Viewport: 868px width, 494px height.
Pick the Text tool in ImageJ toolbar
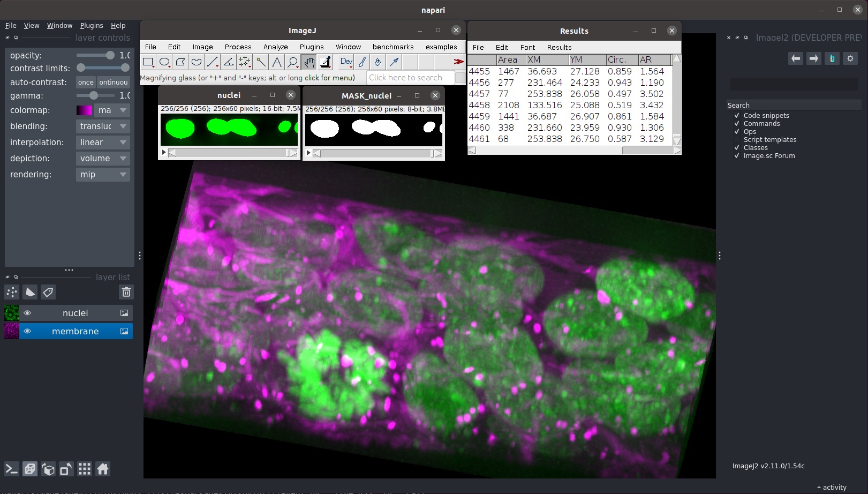click(277, 62)
